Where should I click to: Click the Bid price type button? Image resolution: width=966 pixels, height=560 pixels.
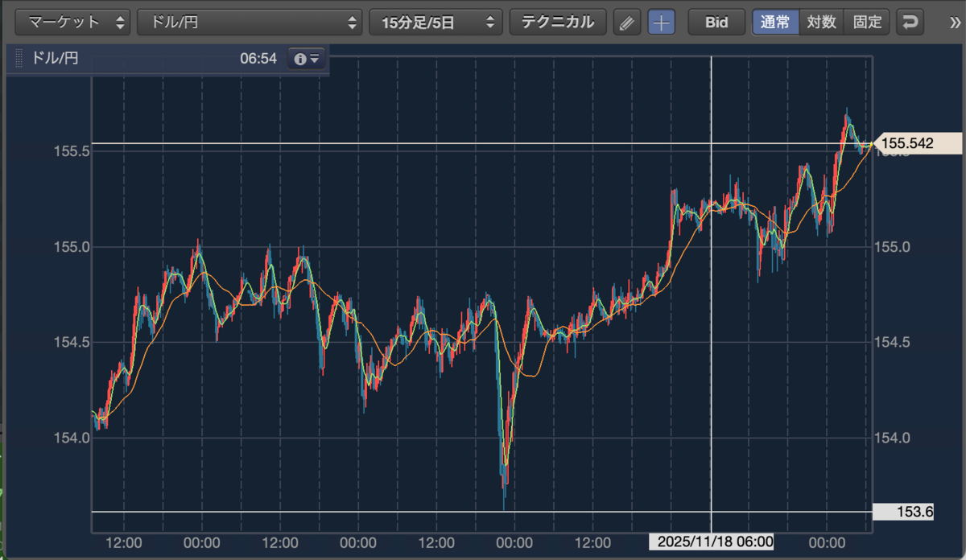click(716, 23)
